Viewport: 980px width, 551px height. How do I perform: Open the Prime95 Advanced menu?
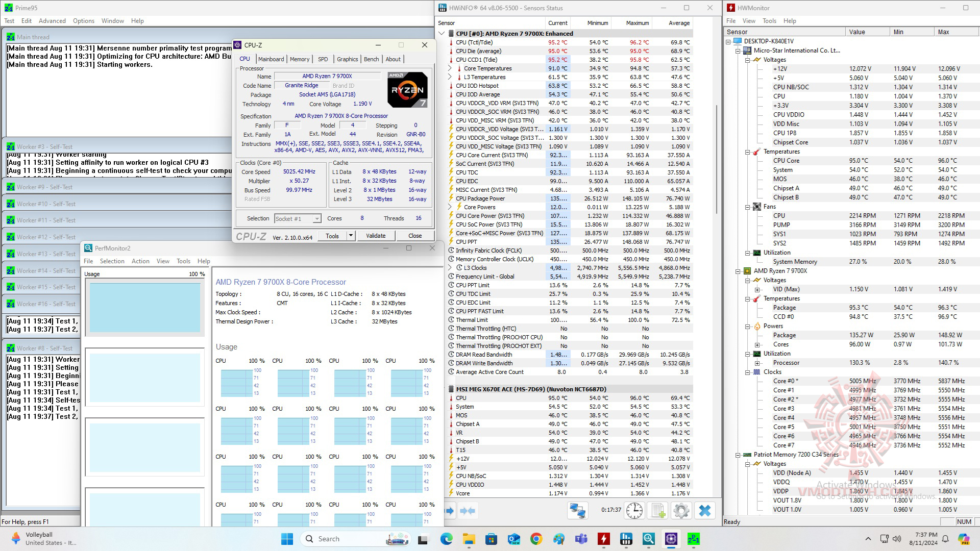52,21
